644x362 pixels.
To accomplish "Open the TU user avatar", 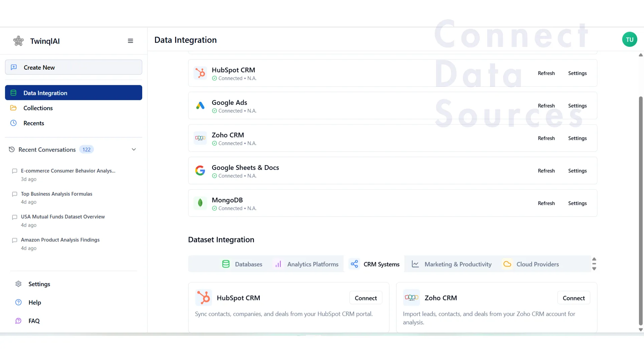I will click(630, 39).
